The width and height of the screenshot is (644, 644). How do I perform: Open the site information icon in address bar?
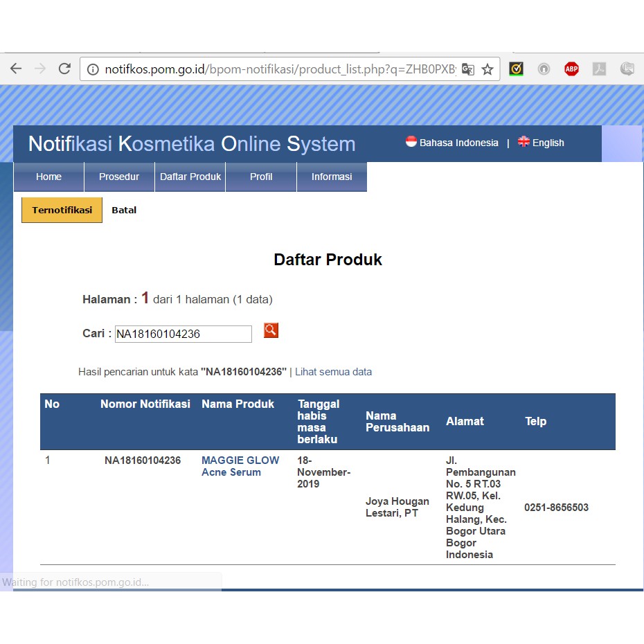(x=93, y=69)
